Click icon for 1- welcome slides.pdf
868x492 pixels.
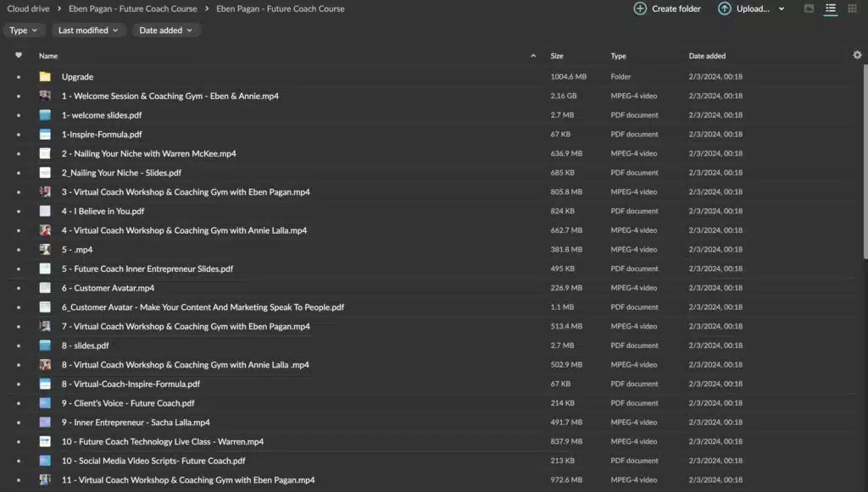45,115
